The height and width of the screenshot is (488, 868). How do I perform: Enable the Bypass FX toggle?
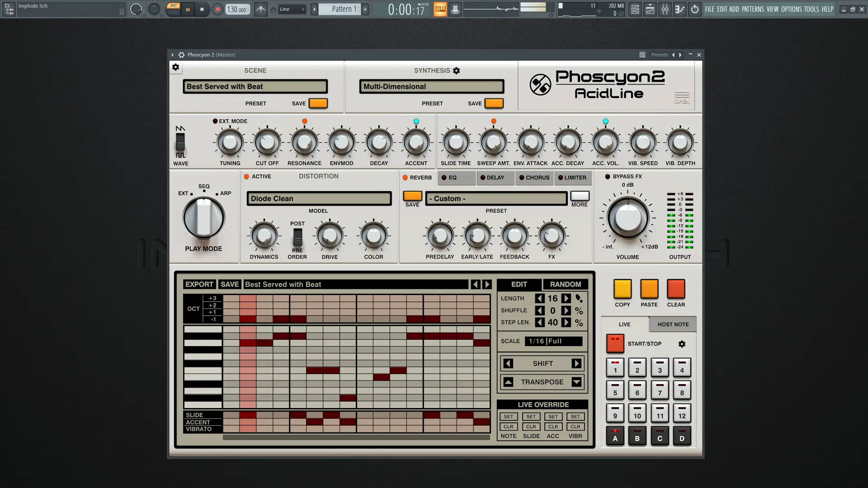pos(608,177)
